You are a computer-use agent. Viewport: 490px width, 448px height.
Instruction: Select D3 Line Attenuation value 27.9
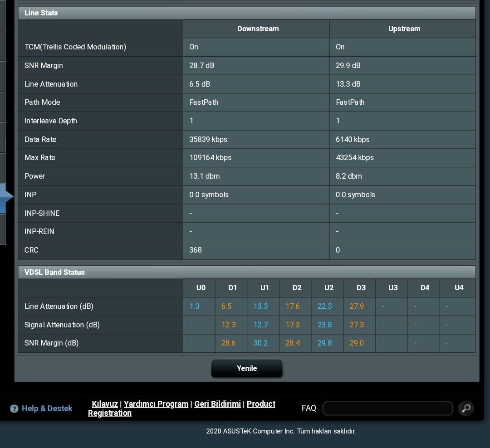pyautogui.click(x=357, y=306)
